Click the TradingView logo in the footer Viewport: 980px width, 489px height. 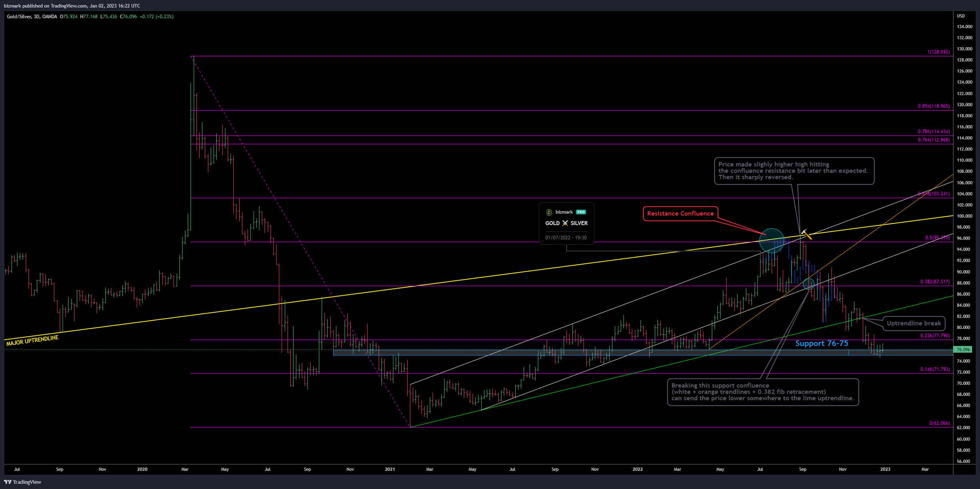pyautogui.click(x=23, y=482)
